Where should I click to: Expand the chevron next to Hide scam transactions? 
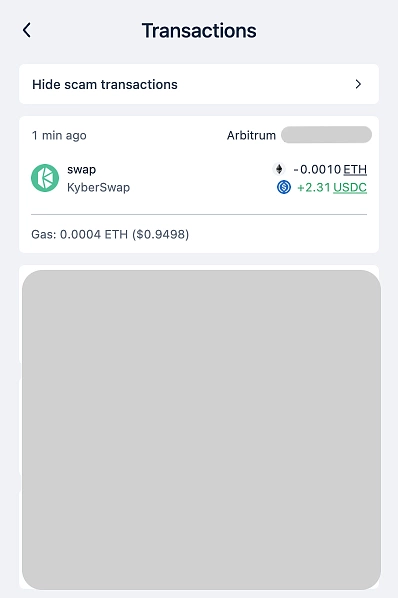coord(358,84)
